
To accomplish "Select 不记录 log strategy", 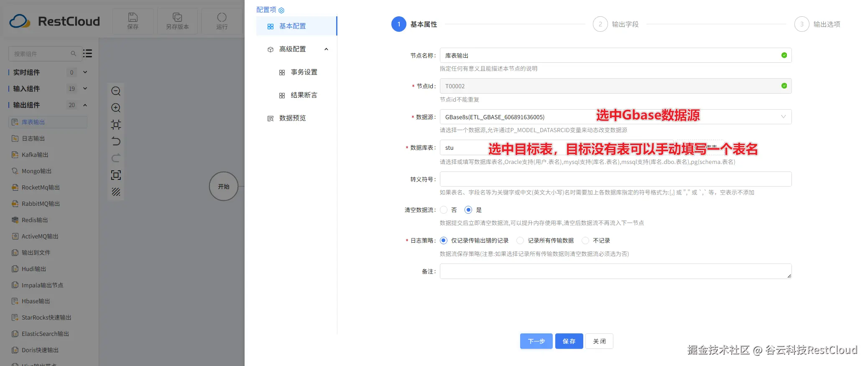I will coord(585,241).
